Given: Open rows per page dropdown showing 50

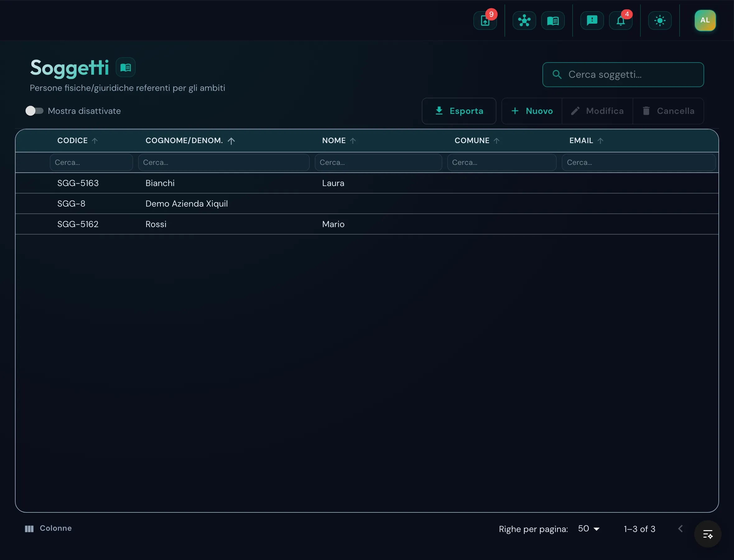Looking at the screenshot, I should point(589,529).
